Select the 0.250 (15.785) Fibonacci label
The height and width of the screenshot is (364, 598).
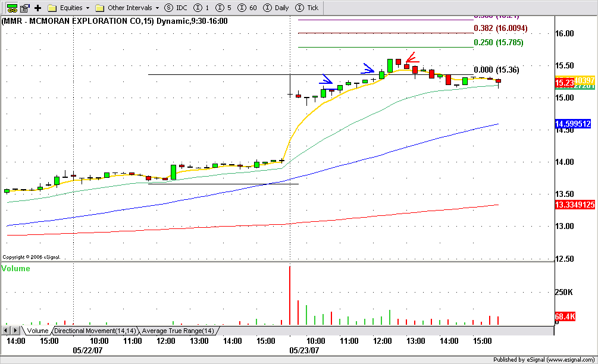tap(499, 43)
